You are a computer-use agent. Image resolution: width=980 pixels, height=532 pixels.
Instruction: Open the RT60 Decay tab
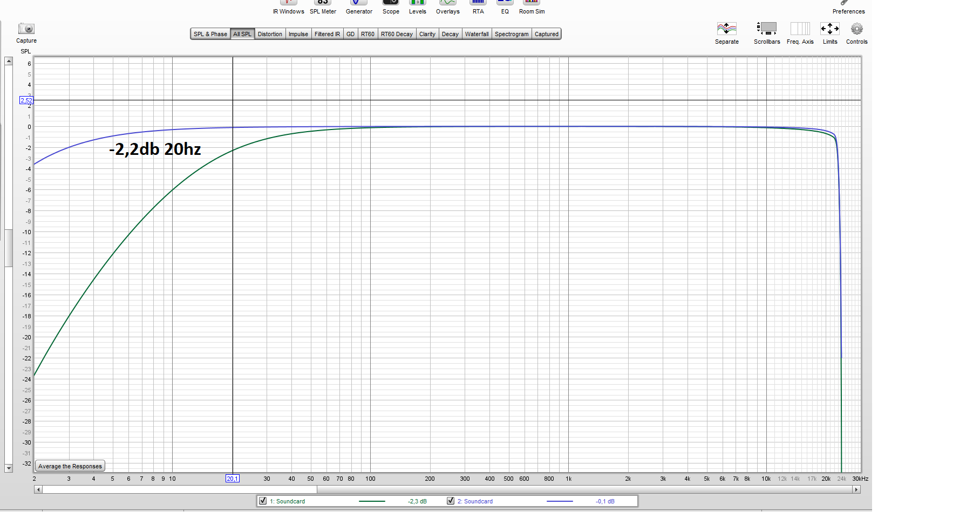[x=397, y=34]
